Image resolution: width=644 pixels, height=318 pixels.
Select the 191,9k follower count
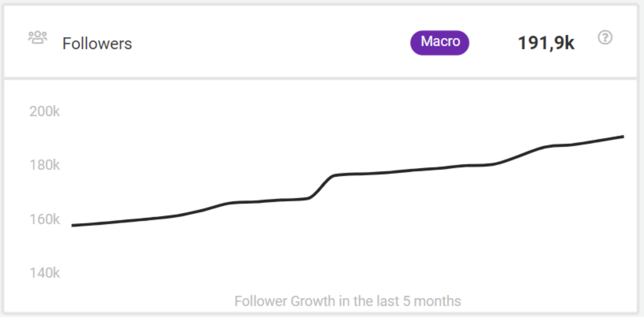point(546,42)
